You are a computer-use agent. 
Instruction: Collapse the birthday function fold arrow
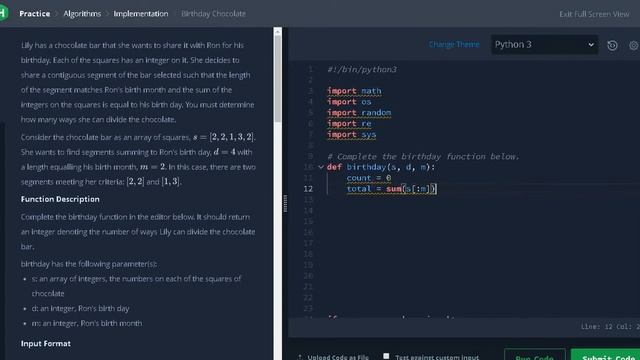[x=321, y=167]
